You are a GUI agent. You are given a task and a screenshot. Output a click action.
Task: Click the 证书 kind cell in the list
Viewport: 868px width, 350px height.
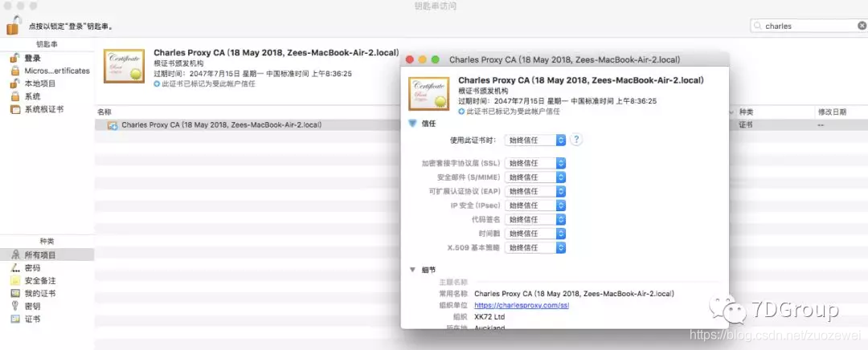tap(745, 125)
